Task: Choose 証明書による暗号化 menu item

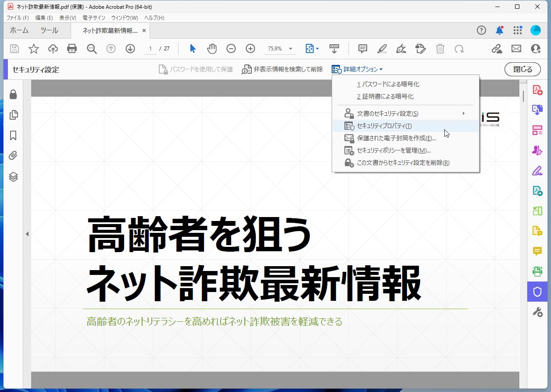Action: pos(405,96)
